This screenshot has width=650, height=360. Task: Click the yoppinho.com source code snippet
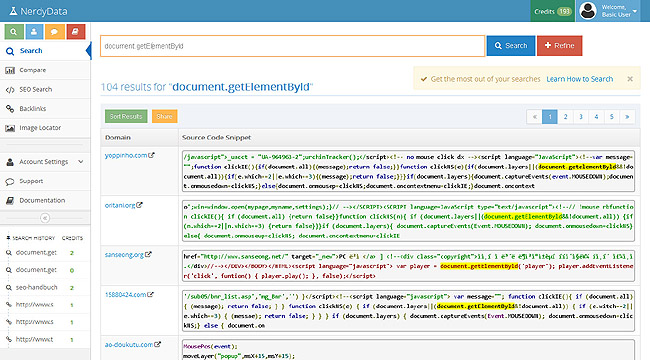tap(408, 171)
